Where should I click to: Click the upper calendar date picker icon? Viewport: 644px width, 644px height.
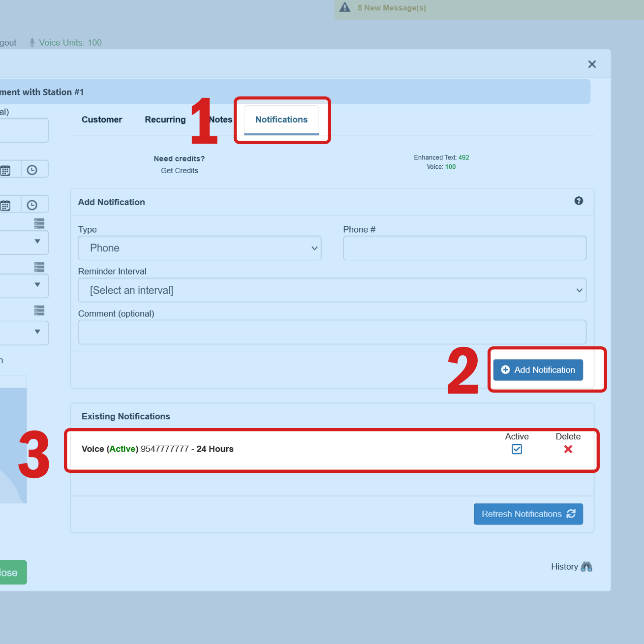pyautogui.click(x=6, y=170)
